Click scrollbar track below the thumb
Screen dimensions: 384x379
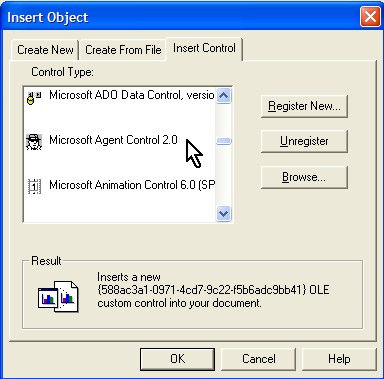(223, 176)
